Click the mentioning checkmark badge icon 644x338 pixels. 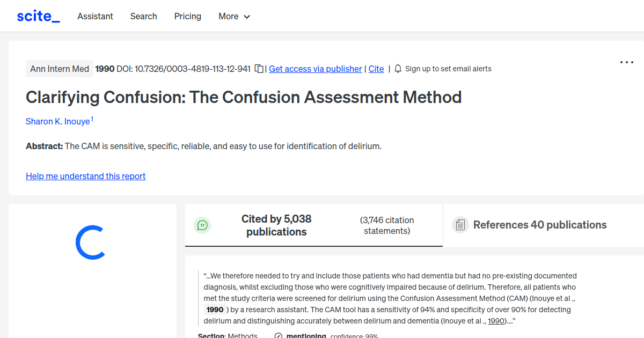(x=278, y=335)
